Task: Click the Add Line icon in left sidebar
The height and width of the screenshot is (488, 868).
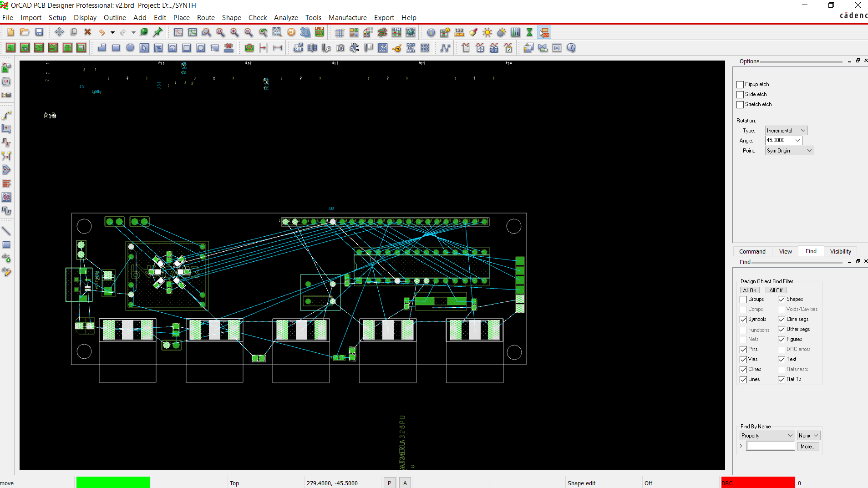Action: point(6,231)
